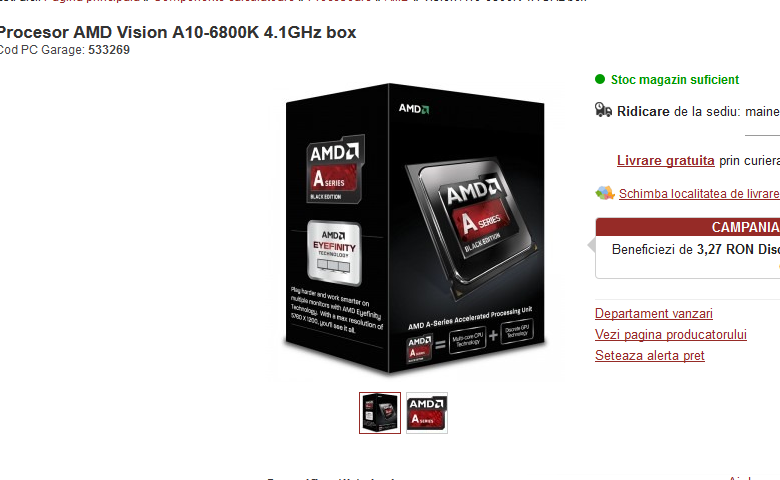Open Schimba localitatea de livrare link
The height and width of the screenshot is (480, 780).
tap(699, 193)
